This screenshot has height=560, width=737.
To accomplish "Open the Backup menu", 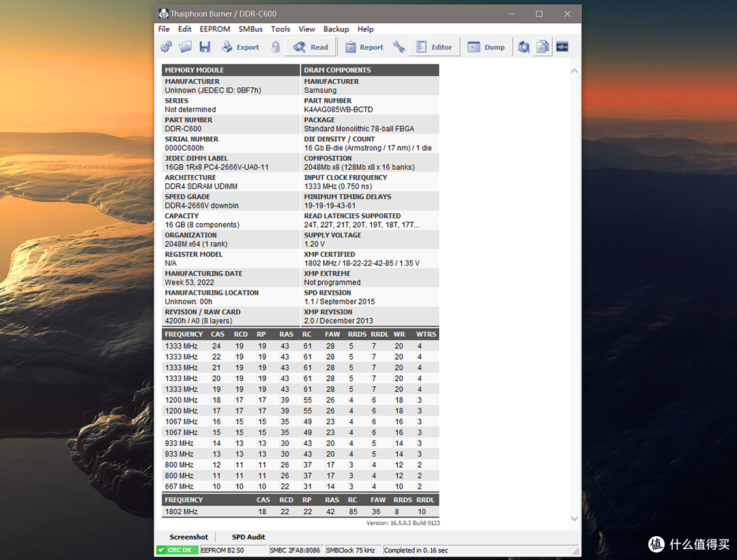I will (x=336, y=29).
